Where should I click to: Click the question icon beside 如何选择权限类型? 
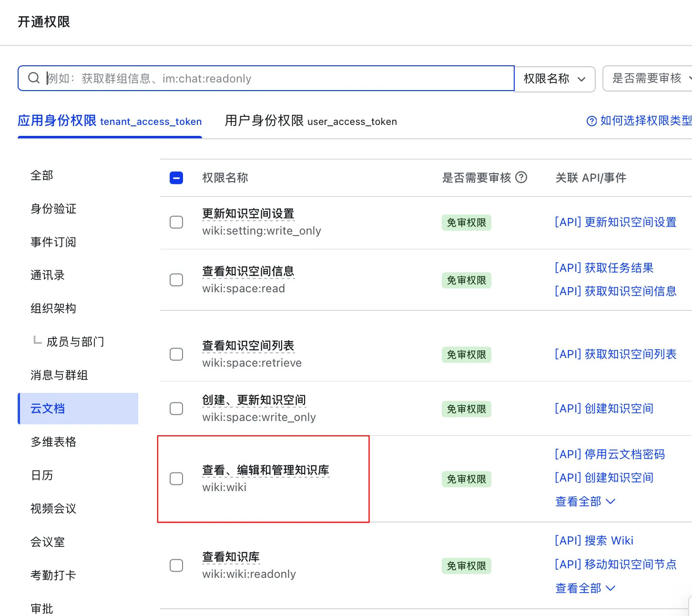click(591, 121)
